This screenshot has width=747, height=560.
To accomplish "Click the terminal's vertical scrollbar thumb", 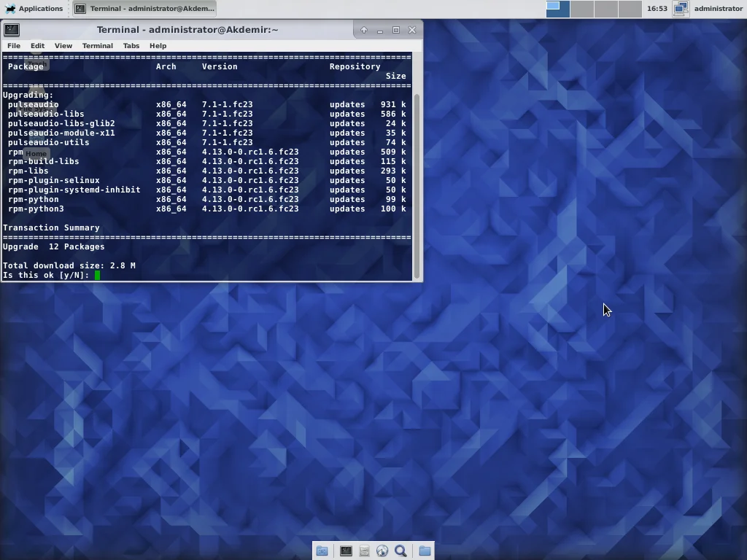I will pos(417,186).
